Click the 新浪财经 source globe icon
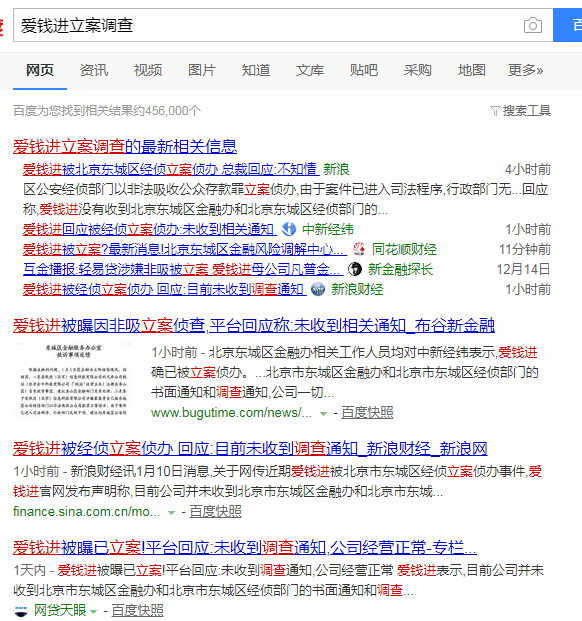Image resolution: width=582 pixels, height=621 pixels. pyautogui.click(x=318, y=290)
